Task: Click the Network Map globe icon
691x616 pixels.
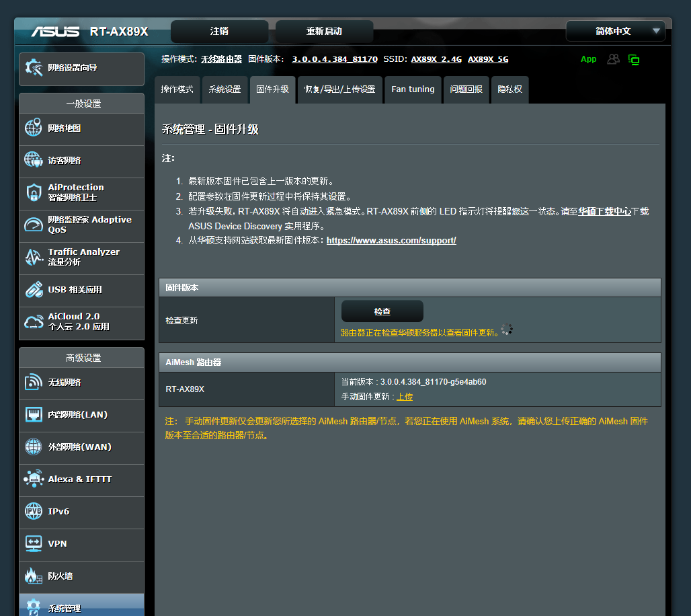Action: click(34, 128)
